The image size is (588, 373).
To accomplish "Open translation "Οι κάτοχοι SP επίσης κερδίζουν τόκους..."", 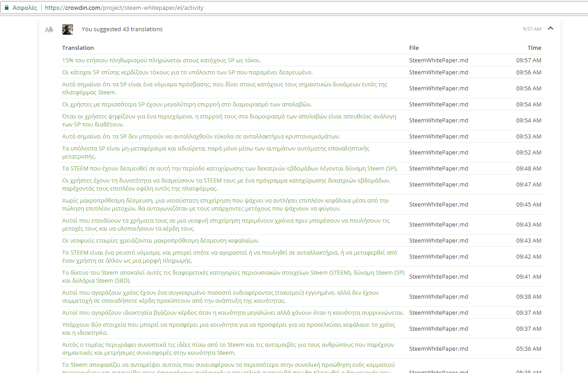I will [188, 72].
